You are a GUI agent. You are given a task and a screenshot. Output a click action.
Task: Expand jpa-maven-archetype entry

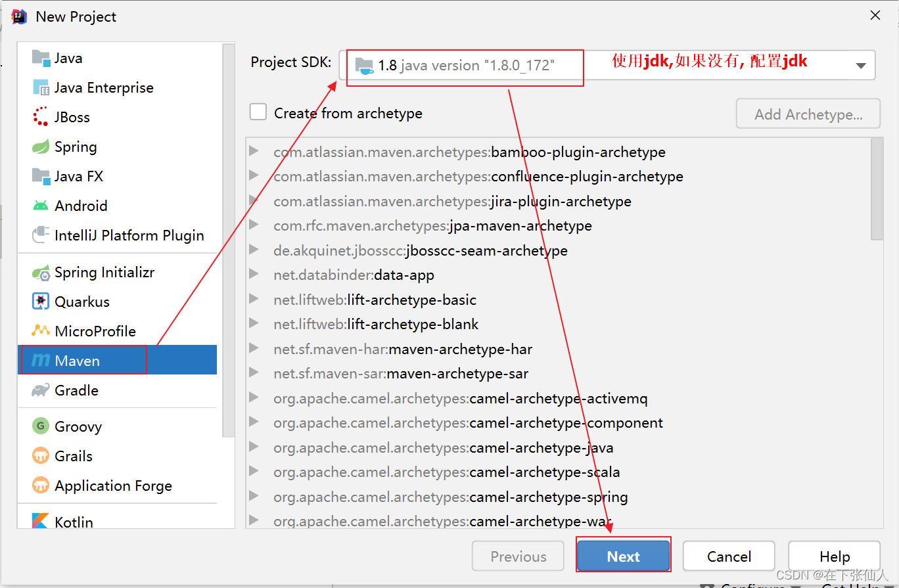[x=254, y=225]
